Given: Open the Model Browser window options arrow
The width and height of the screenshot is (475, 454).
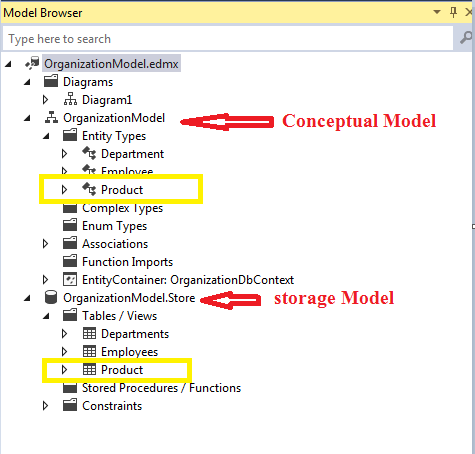Looking at the screenshot, I should click(437, 12).
